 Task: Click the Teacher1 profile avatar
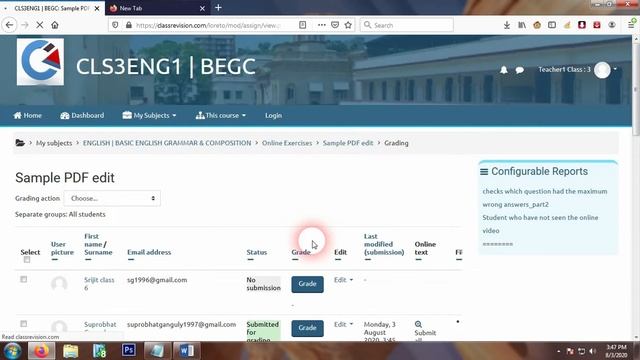coord(602,70)
